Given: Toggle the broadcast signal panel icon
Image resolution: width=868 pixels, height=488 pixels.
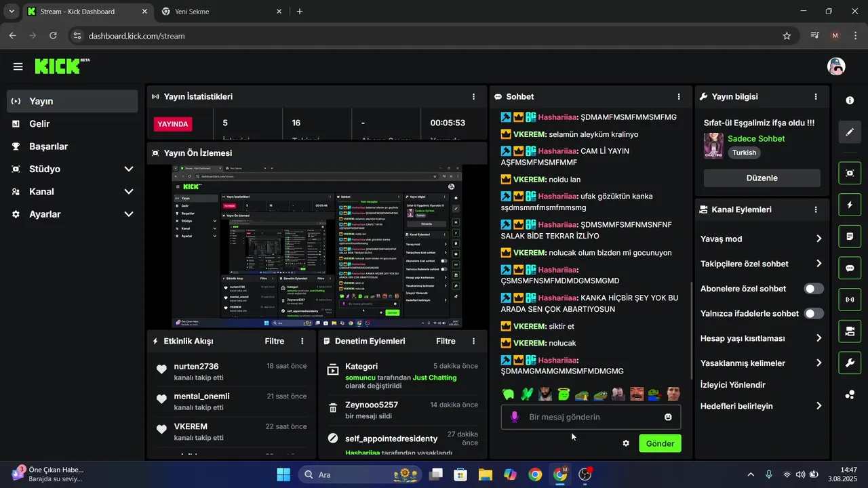Looking at the screenshot, I should 850,300.
